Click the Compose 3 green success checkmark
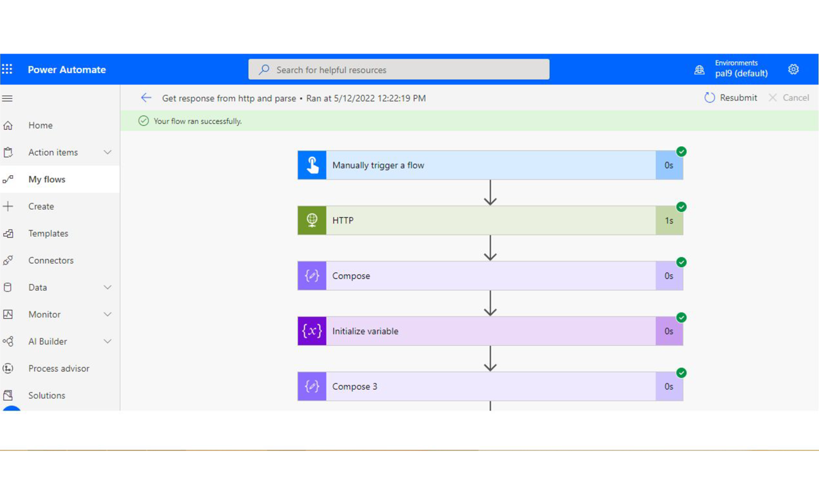Screen dimensions: 819x504 681,373
